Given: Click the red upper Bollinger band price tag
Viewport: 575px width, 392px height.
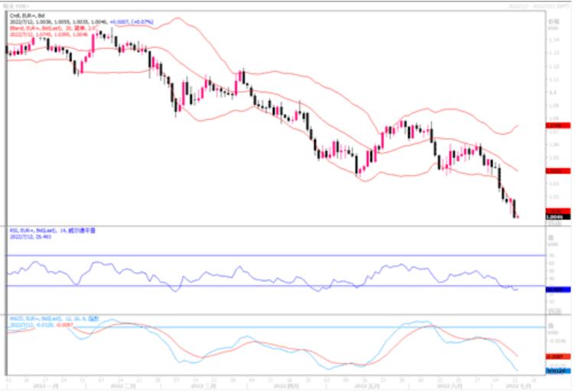Looking at the screenshot, I should pos(556,125).
